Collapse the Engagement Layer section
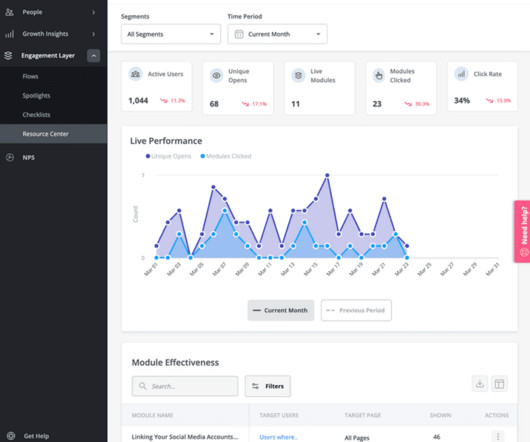Screen dimensions: 530x442 94,56
